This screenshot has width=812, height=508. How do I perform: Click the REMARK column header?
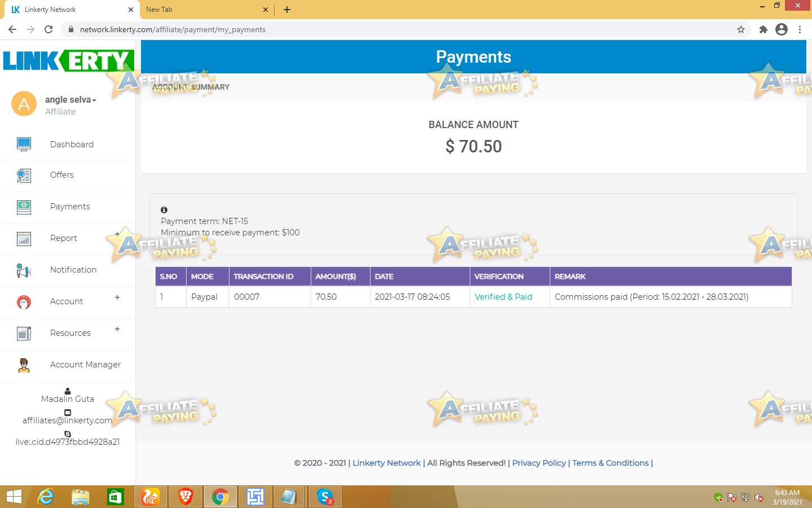[x=671, y=277]
